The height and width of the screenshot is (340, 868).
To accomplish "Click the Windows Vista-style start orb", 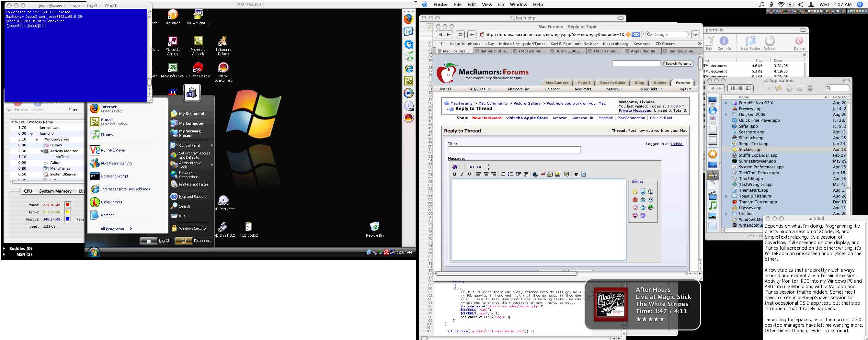I will point(94,252).
